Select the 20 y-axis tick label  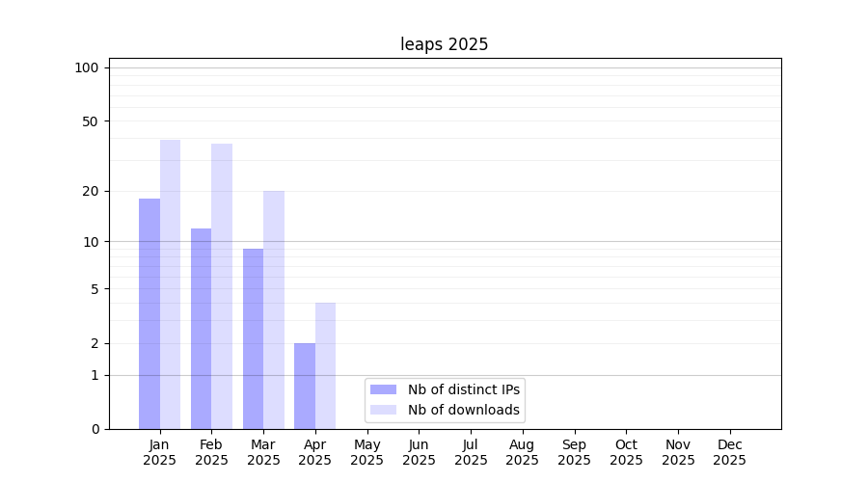click(91, 191)
